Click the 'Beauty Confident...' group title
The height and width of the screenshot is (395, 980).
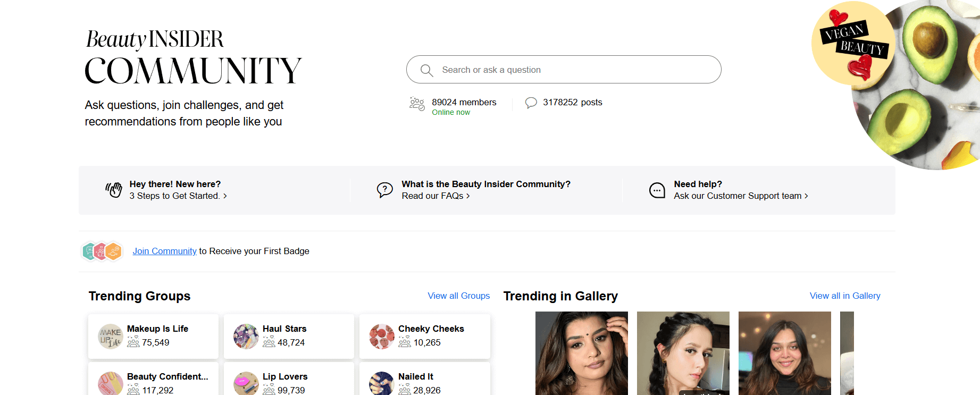(x=167, y=376)
